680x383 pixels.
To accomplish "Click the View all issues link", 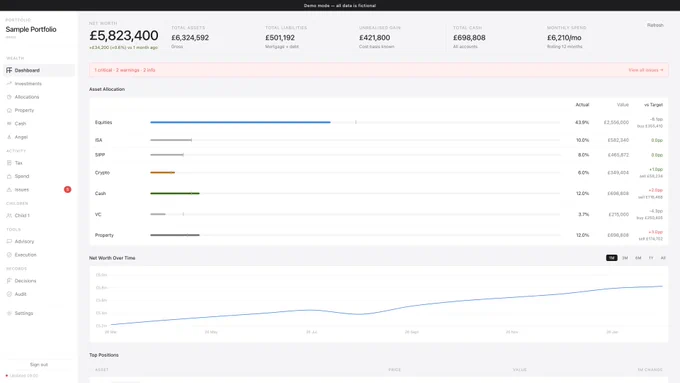I will (x=646, y=70).
